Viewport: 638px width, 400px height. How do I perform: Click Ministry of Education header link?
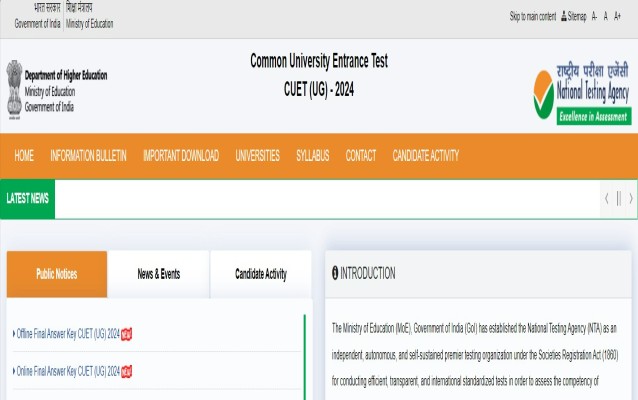(x=90, y=24)
